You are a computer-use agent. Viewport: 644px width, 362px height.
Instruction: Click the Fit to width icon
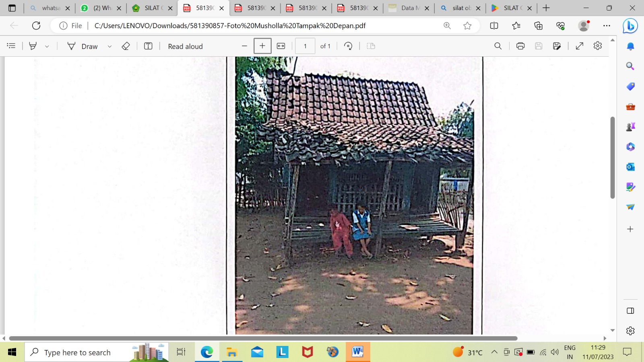click(x=281, y=46)
